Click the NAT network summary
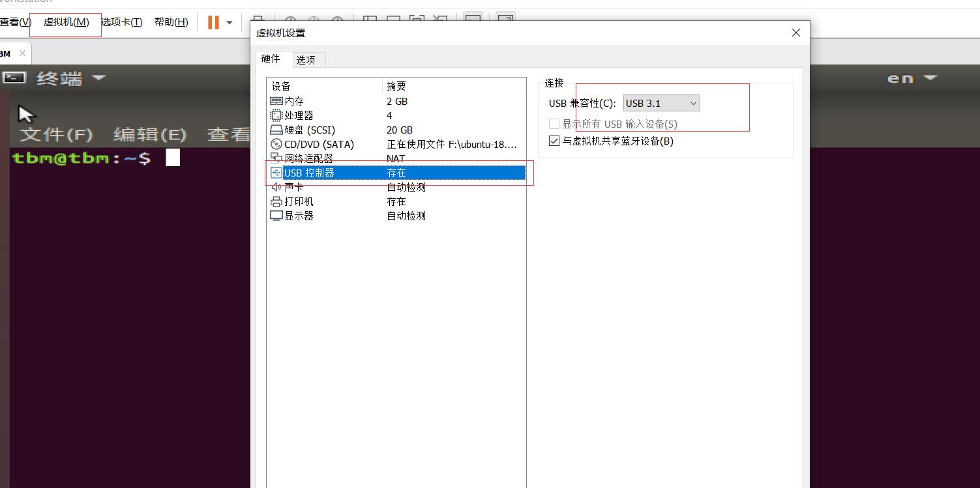Image resolution: width=980 pixels, height=488 pixels. [396, 158]
